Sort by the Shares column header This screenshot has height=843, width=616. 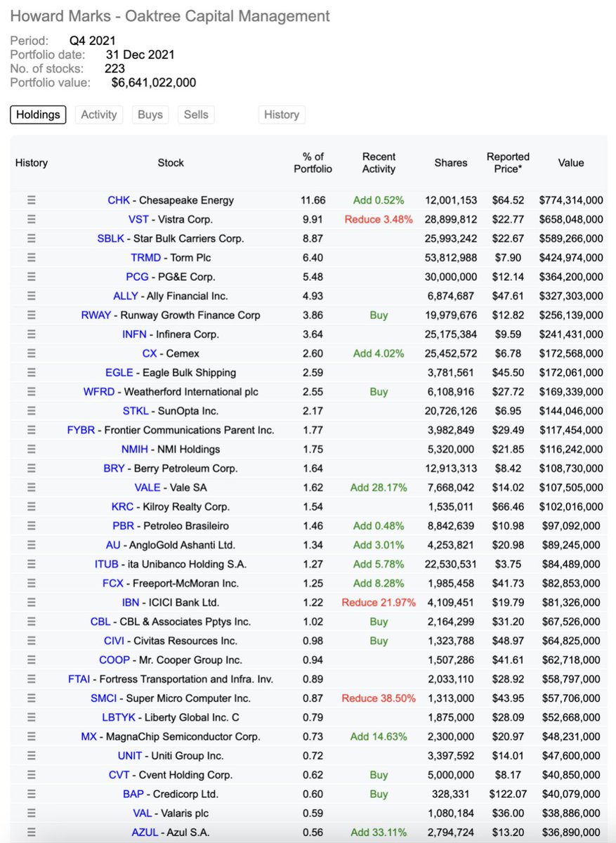coord(451,163)
